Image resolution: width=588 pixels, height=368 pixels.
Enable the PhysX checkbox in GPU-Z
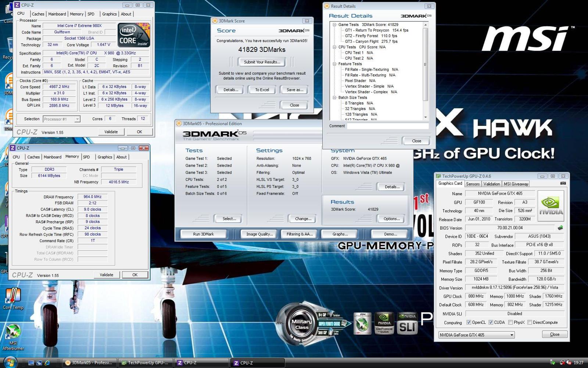tap(510, 322)
